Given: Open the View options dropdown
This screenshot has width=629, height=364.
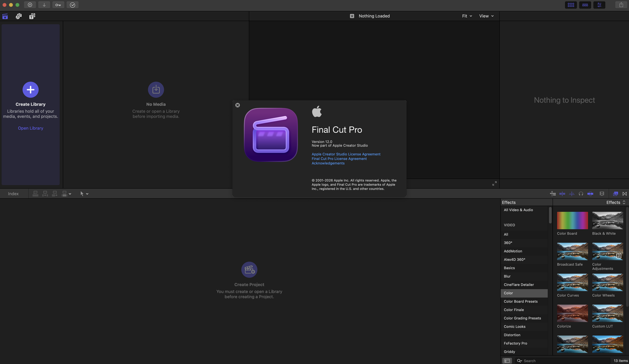Looking at the screenshot, I should point(486,16).
